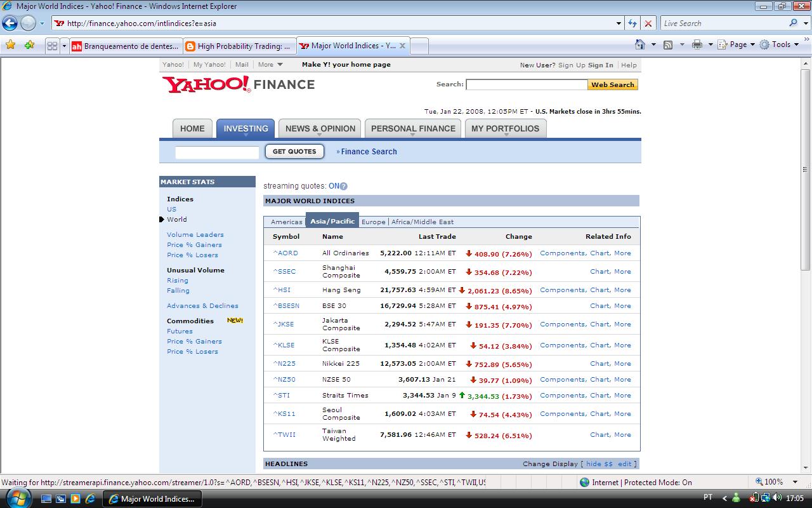The width and height of the screenshot is (812, 508).
Task: Click the Help link at the top
Action: click(629, 65)
